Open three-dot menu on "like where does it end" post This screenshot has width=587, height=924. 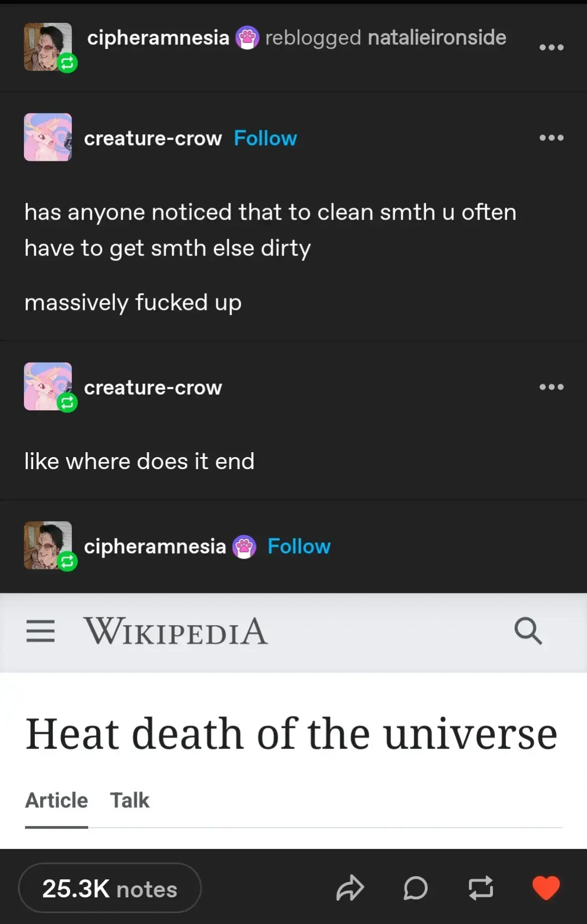pos(551,387)
